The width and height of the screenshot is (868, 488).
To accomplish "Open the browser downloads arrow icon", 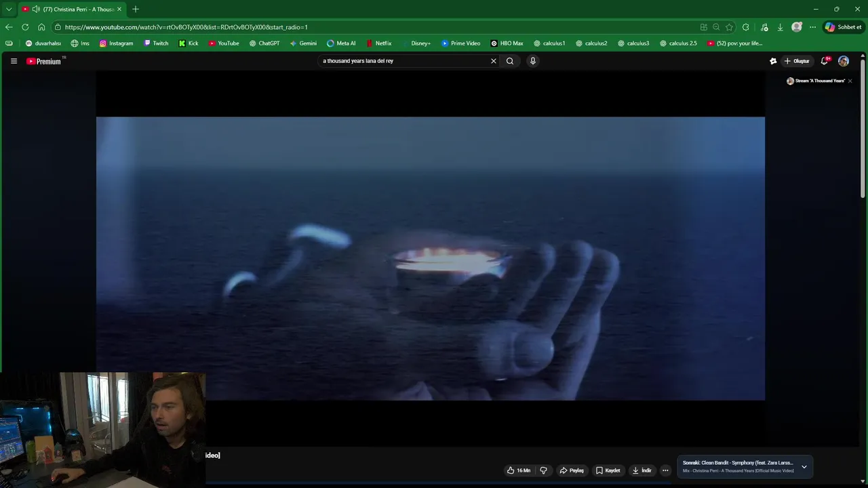I will 781,27.
